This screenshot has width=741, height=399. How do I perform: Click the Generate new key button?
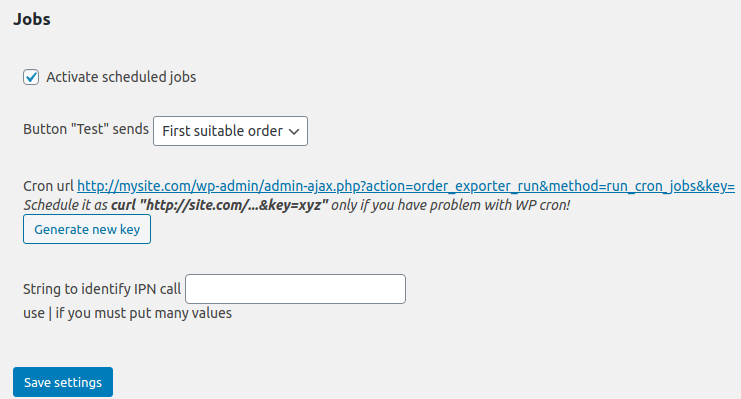tap(87, 229)
